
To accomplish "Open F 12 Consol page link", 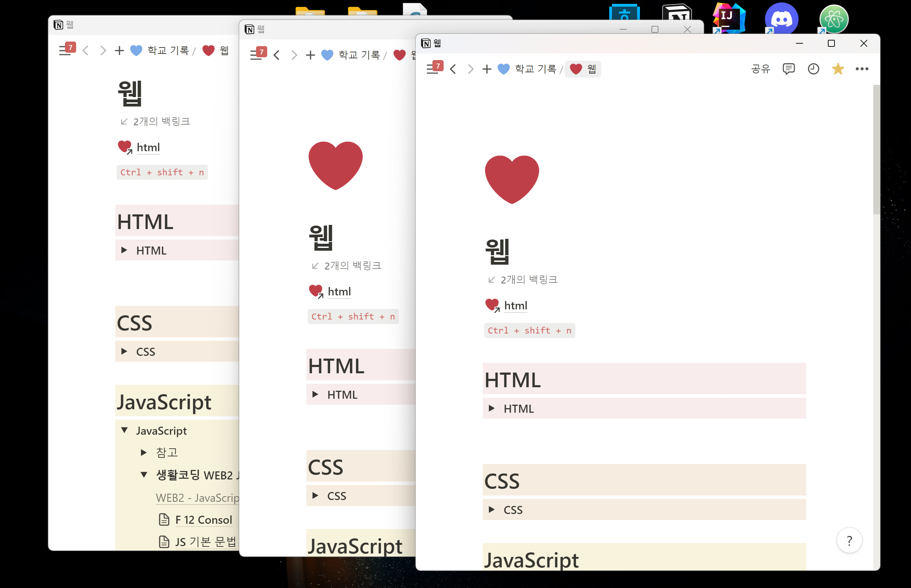I will pyautogui.click(x=203, y=520).
